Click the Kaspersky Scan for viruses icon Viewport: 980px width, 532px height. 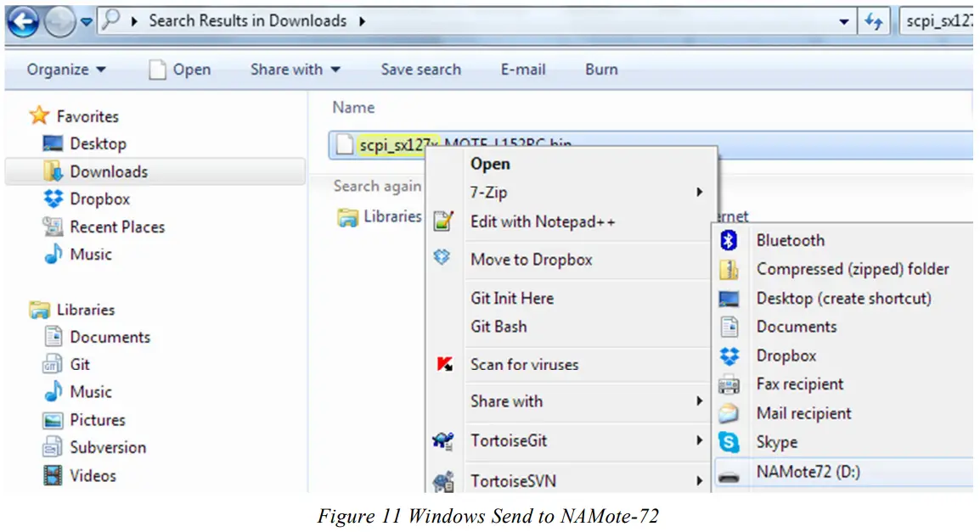coord(443,365)
